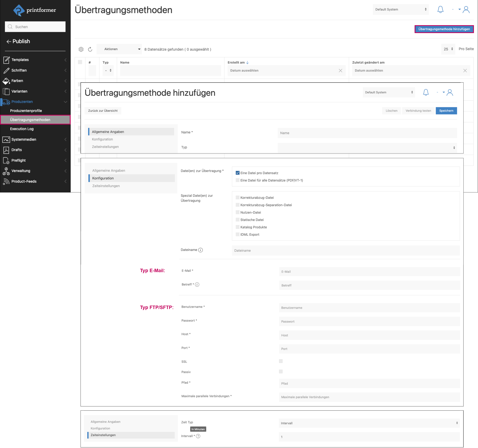Open Execution Log in sidebar
Viewport: 478px width, 448px height.
point(22,129)
